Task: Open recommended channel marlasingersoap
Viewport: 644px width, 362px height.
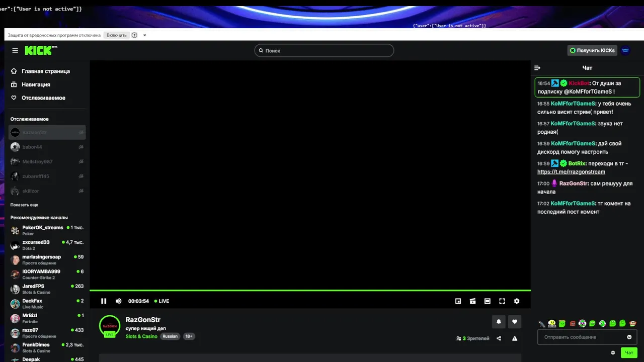Action: coord(47,260)
